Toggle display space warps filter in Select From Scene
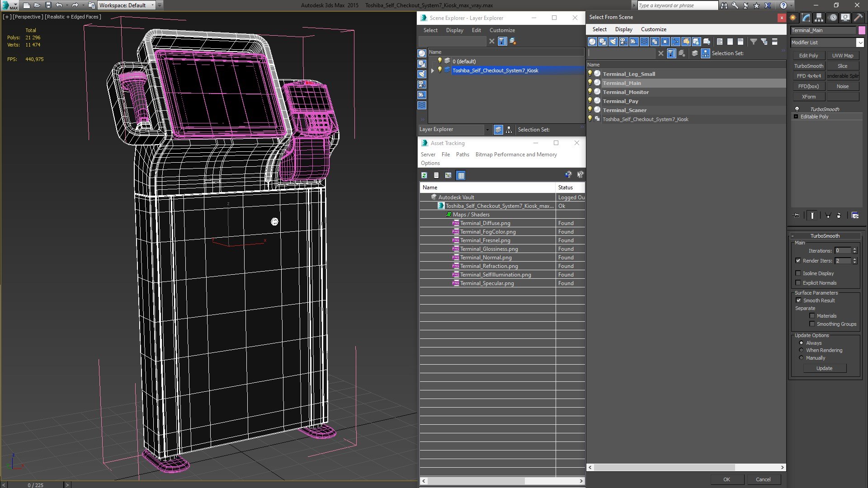The height and width of the screenshot is (488, 868). point(644,42)
